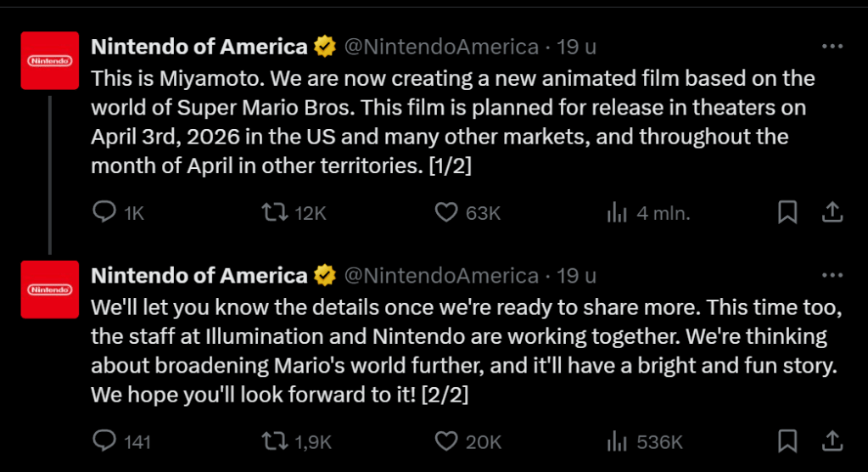
Task: Bookmark the first tweet about the Mario film
Action: (787, 212)
